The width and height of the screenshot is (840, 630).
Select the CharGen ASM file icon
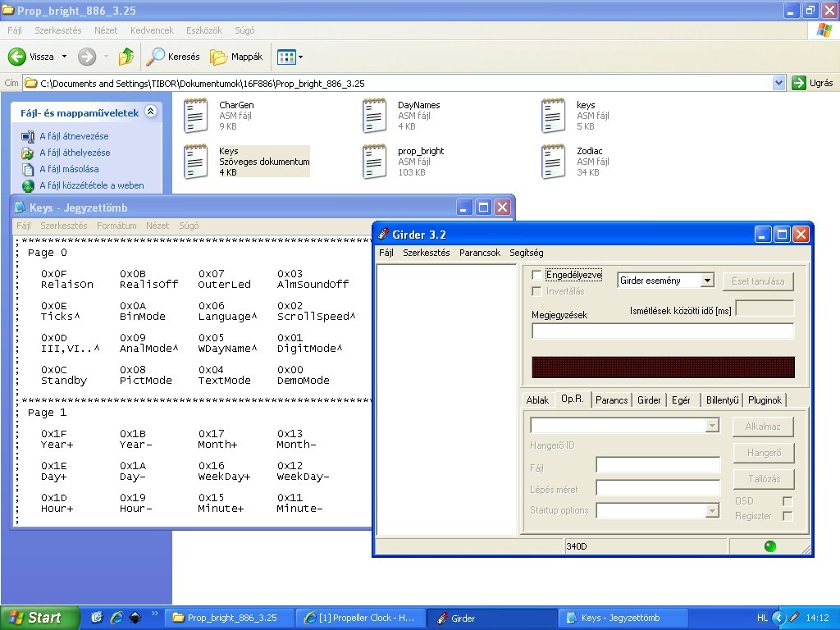pyautogui.click(x=195, y=115)
